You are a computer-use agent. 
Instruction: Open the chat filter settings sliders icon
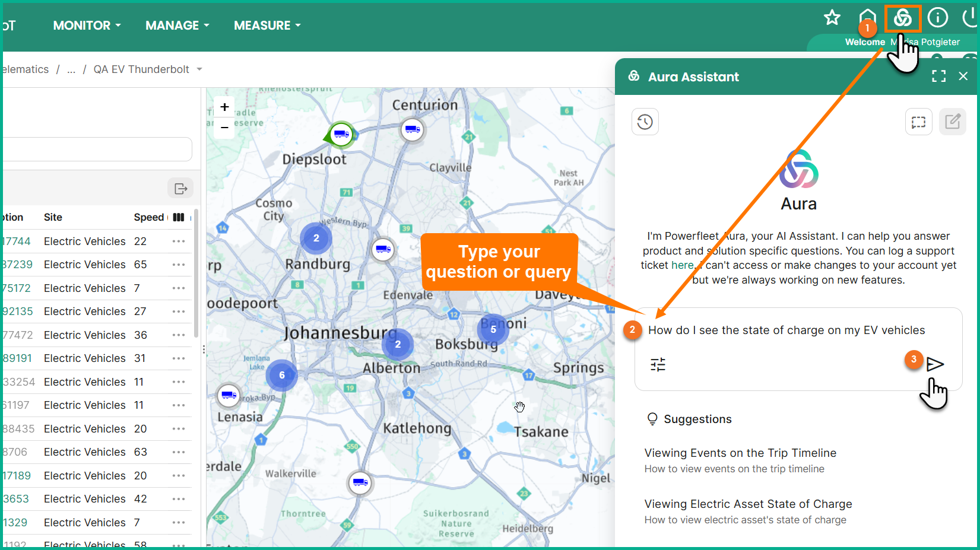tap(658, 364)
